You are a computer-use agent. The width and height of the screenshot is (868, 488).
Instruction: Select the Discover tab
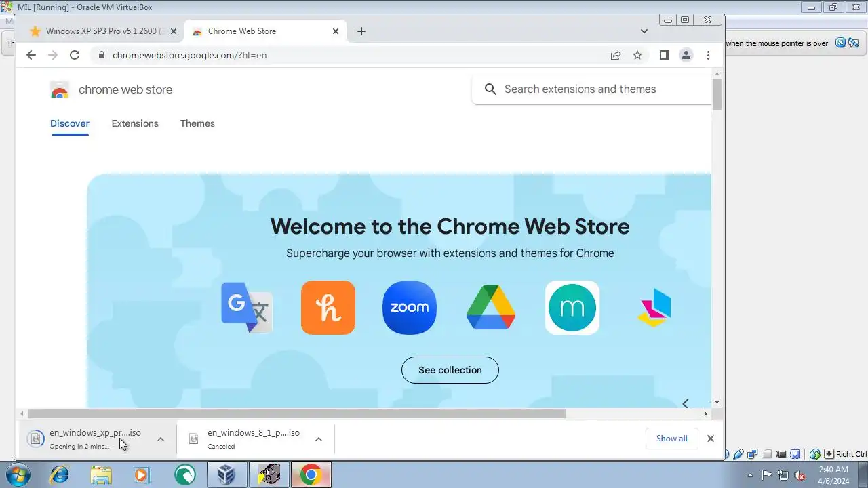click(x=70, y=123)
